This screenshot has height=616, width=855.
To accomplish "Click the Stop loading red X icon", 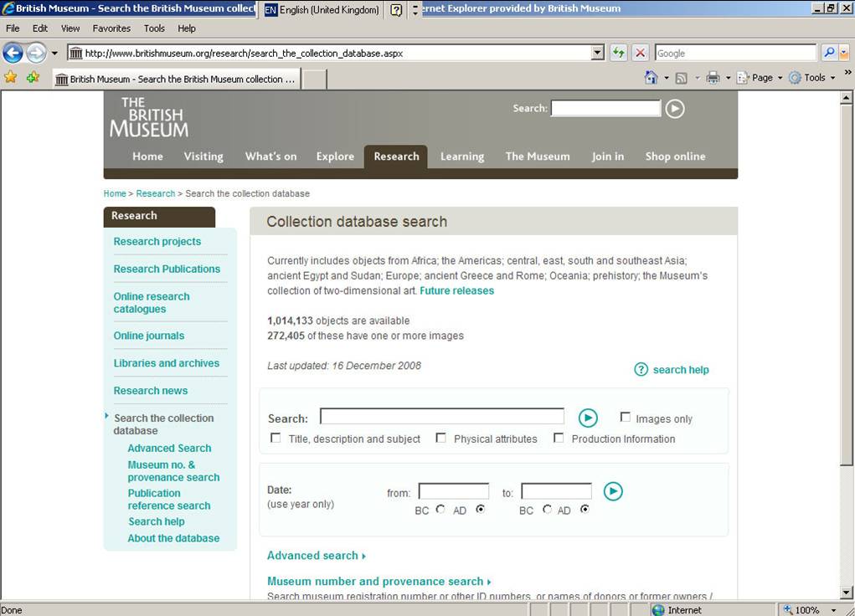I will 640,53.
